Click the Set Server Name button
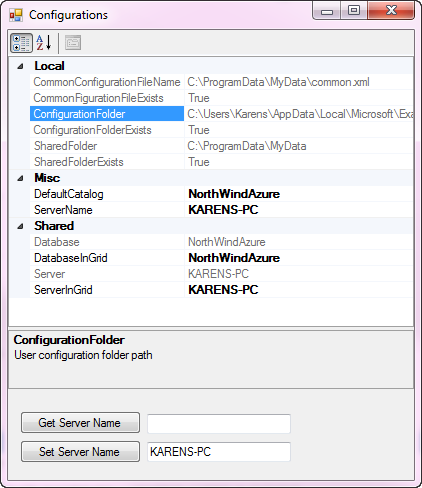422x488 pixels. pyautogui.click(x=80, y=452)
